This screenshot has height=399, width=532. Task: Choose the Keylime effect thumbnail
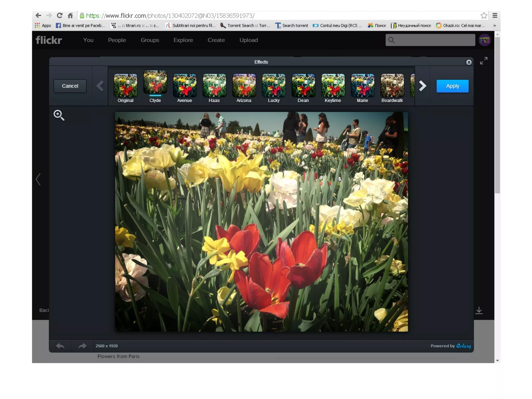333,85
